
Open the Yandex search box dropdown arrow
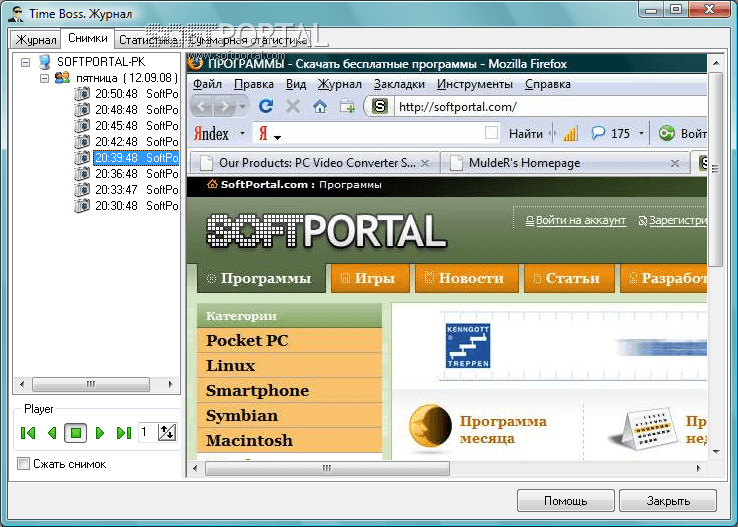pos(278,137)
